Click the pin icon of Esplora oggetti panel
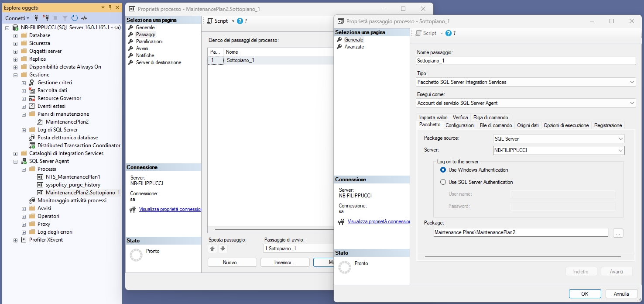The image size is (644, 304). click(x=110, y=7)
